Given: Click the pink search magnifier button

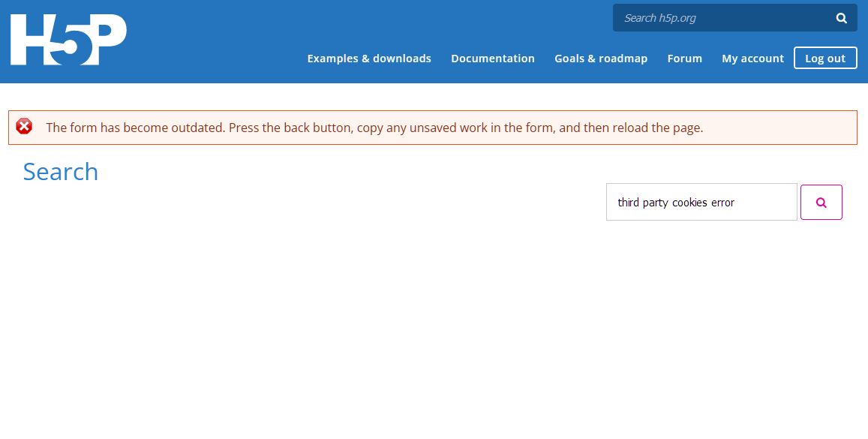Looking at the screenshot, I should [x=821, y=203].
